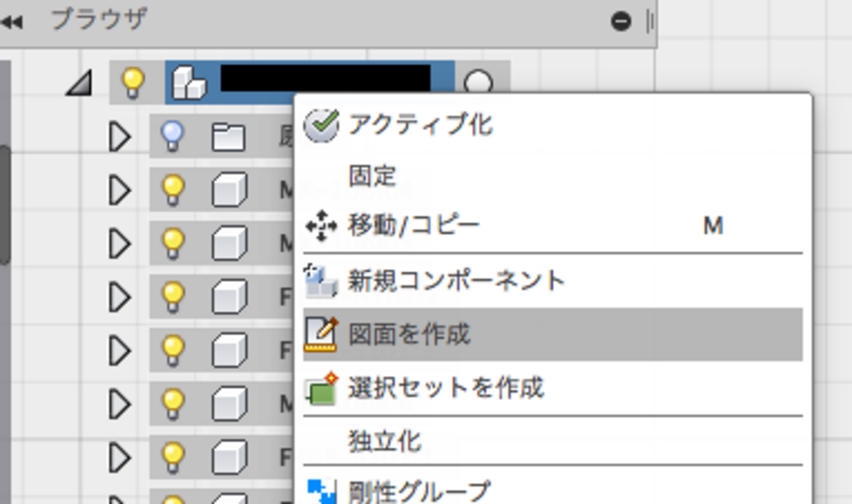The image size is (852, 504).
Task: Expand the folder row's disclosure triangle
Action: tap(119, 138)
